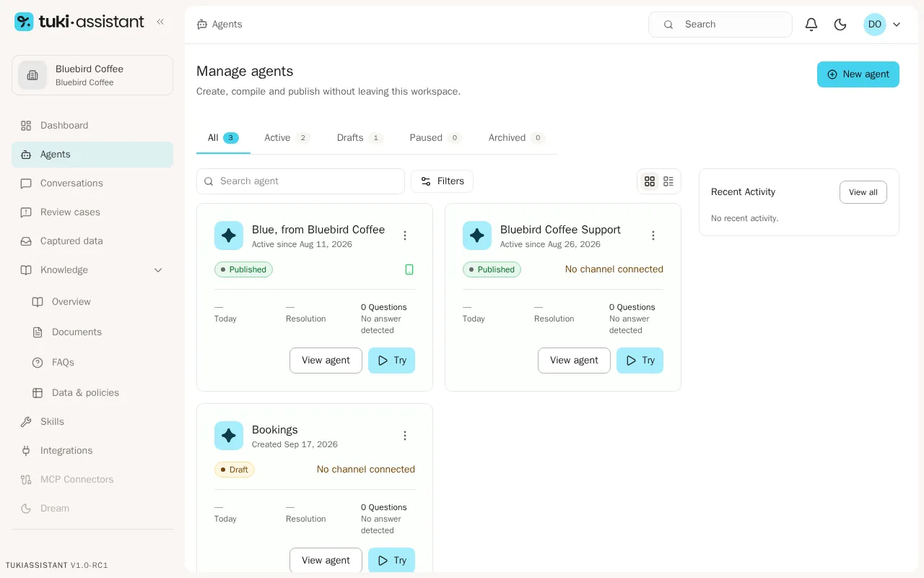
Task: Collapse the Knowledge section chevron
Action: [x=158, y=270]
